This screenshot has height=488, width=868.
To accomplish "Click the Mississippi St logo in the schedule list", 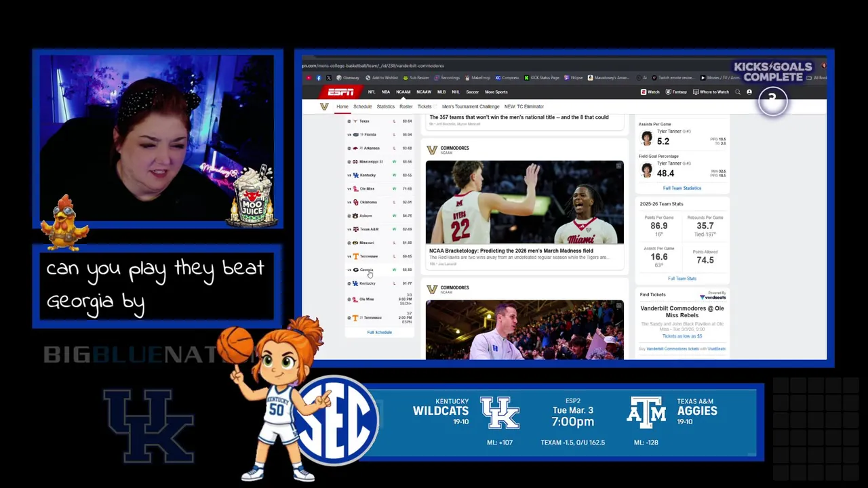I will point(355,161).
